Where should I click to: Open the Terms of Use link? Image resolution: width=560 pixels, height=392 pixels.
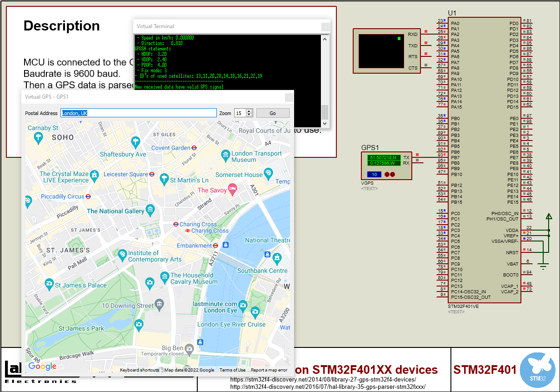[232, 370]
